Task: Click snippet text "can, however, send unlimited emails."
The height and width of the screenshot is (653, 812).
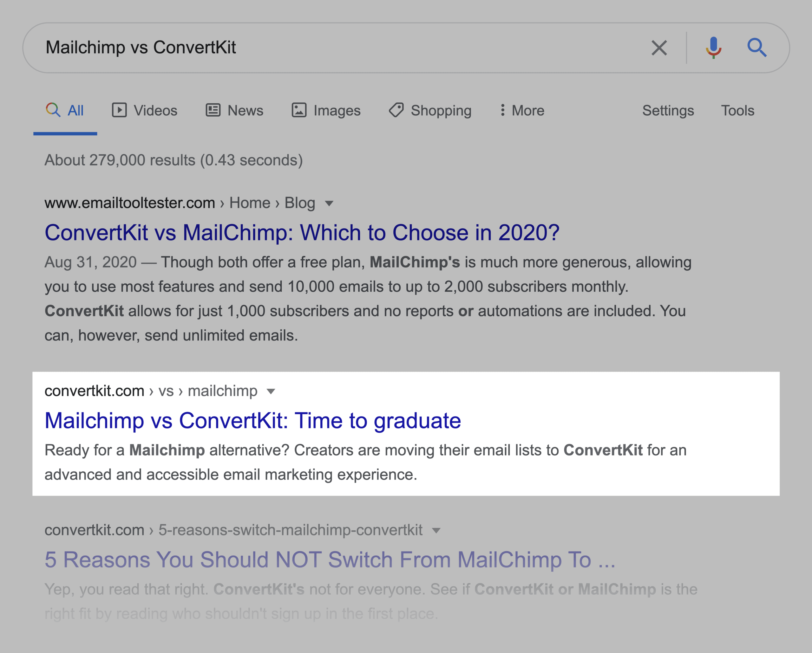Action: 171,335
